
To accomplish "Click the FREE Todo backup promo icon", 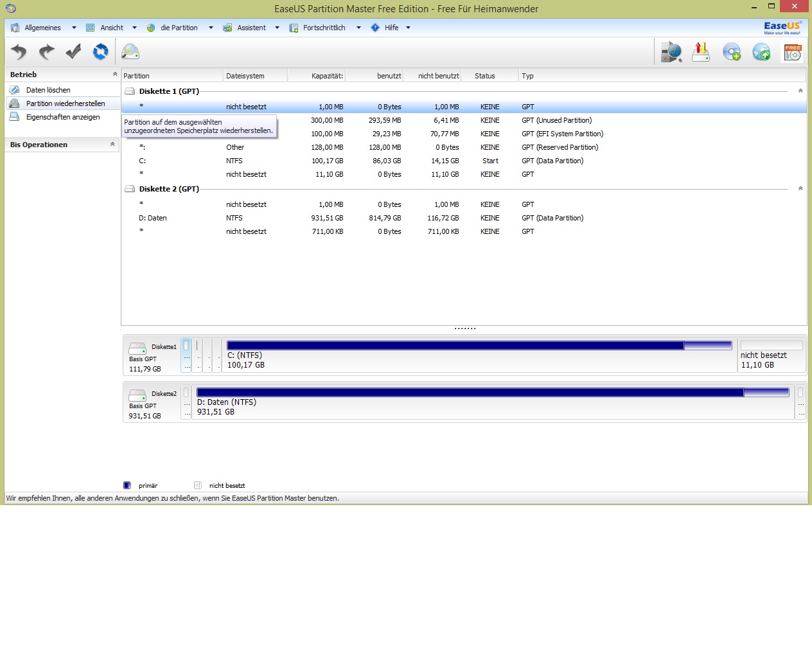I will coord(793,52).
